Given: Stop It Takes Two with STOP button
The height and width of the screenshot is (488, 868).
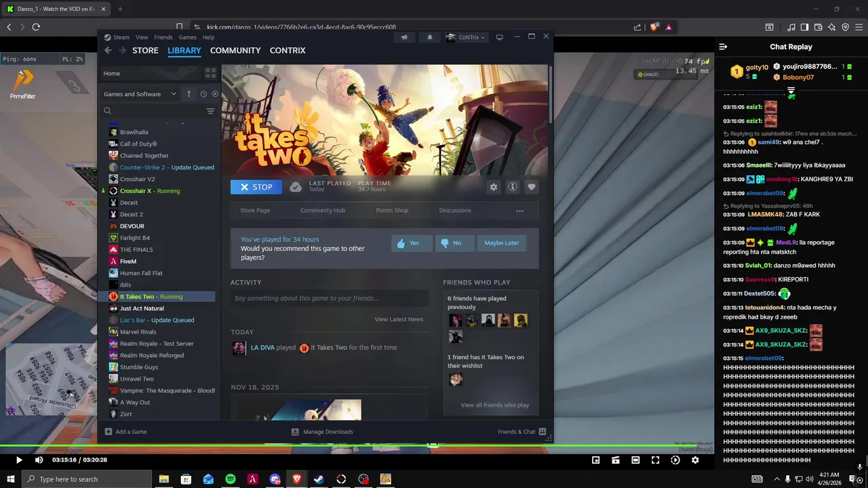Looking at the screenshot, I should 256,187.
